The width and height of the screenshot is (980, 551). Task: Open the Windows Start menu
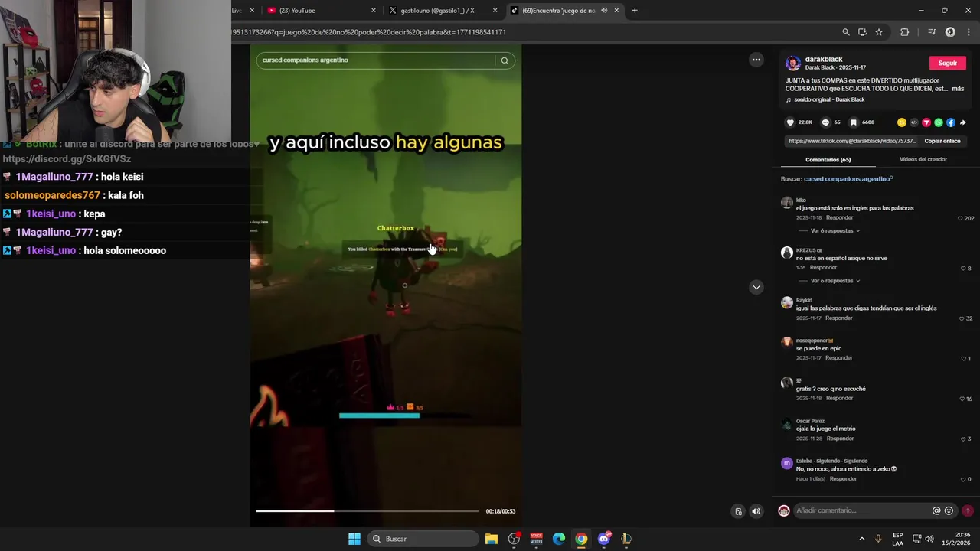354,539
